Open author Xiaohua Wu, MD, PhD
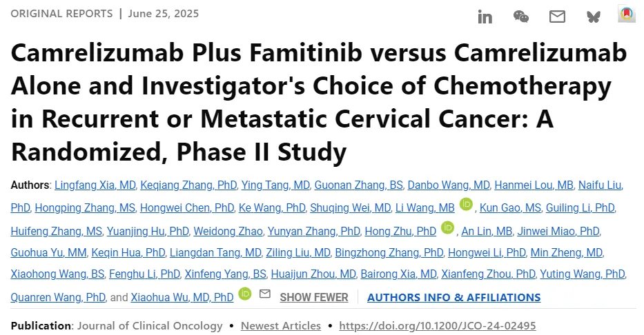Viewport: 644px width, 335px height. 182,297
